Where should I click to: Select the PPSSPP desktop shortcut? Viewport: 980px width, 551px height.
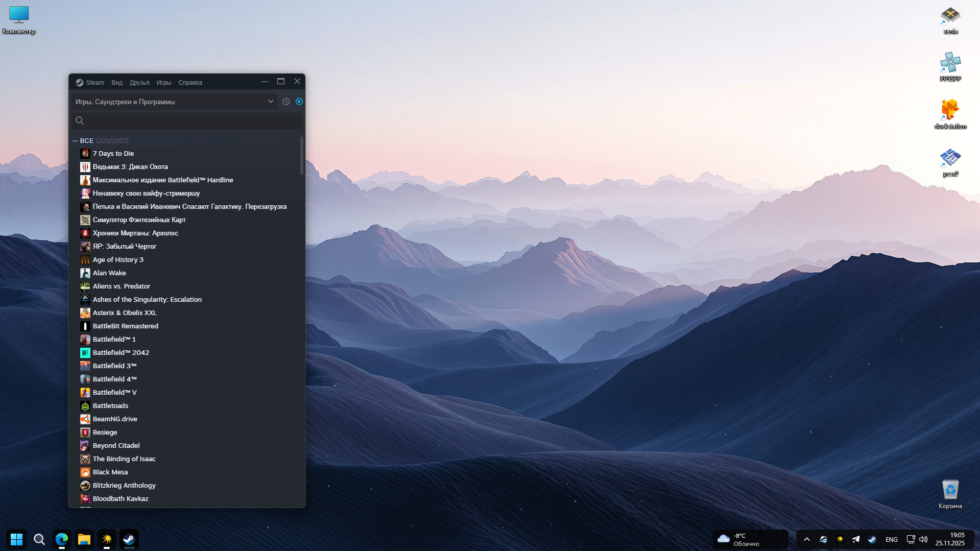[x=950, y=67]
